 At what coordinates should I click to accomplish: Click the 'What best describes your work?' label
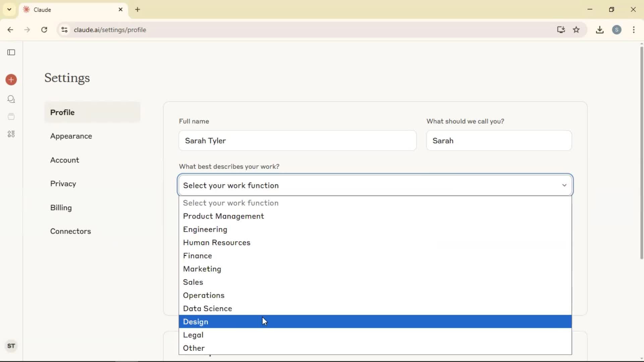pyautogui.click(x=229, y=167)
